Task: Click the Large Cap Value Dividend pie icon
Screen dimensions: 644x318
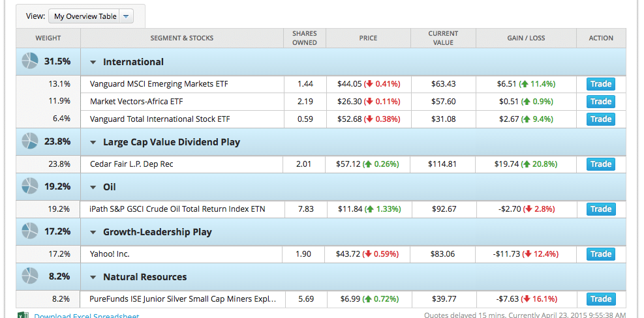Action: pos(29,141)
